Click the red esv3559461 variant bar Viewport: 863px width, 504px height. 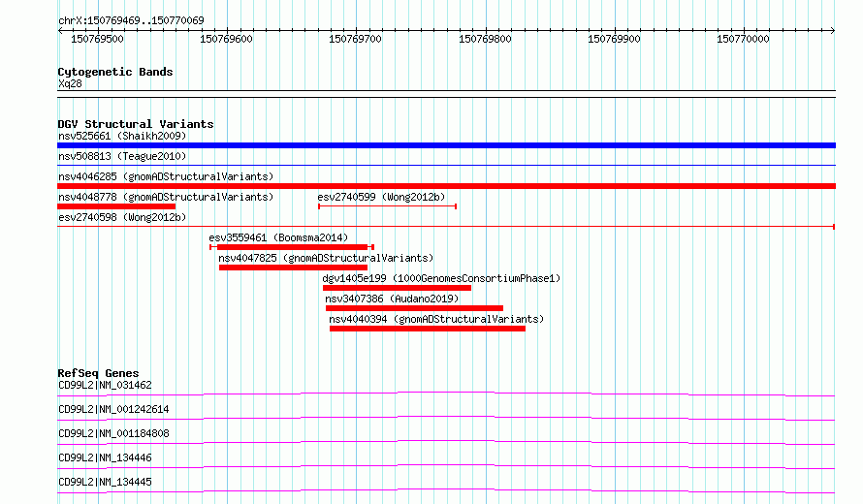coord(292,247)
